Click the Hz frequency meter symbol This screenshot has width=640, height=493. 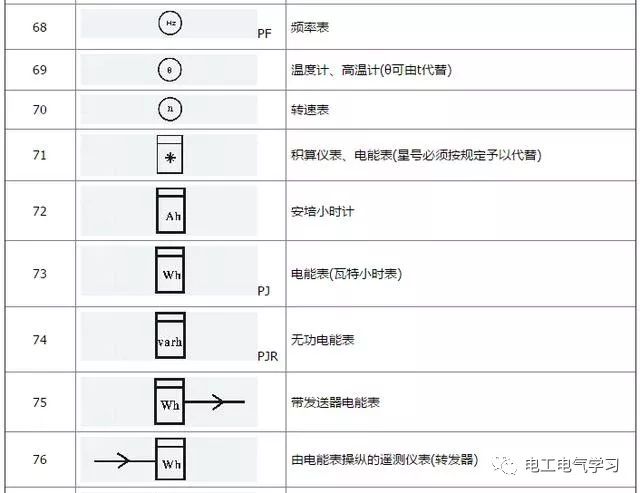(x=168, y=24)
